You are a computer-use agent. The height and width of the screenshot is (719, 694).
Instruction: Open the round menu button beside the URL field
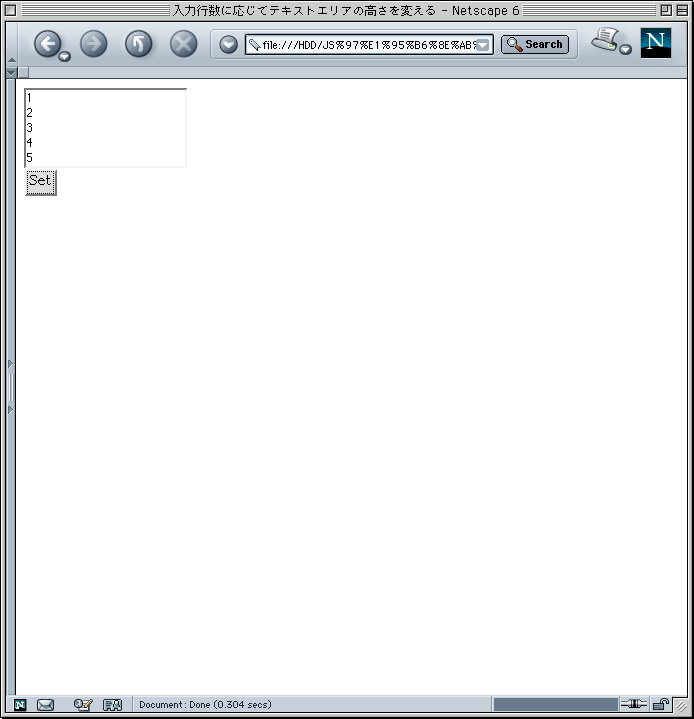coord(228,44)
